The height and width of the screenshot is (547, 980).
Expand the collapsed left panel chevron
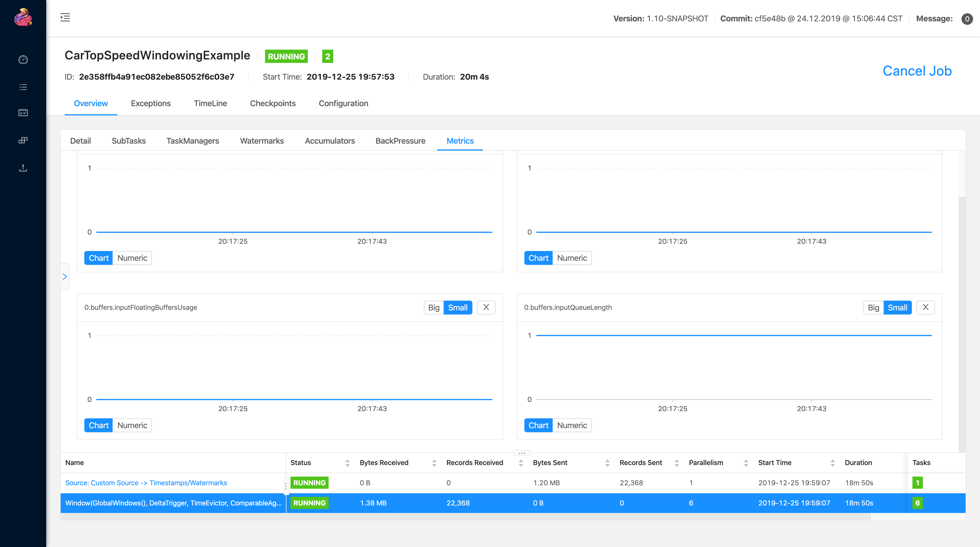[65, 276]
